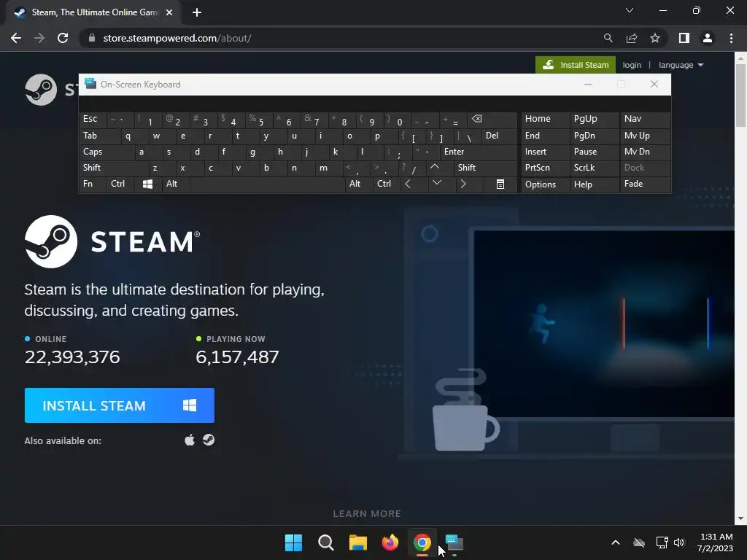This screenshot has height=560, width=747.
Task: Click the green Install Steam header button
Action: [576, 65]
